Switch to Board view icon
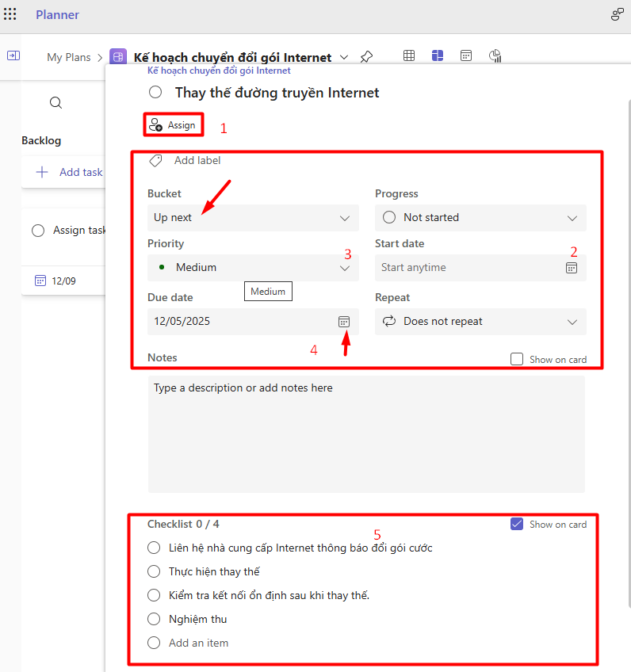Viewport: 631px width, 672px height. [x=438, y=55]
